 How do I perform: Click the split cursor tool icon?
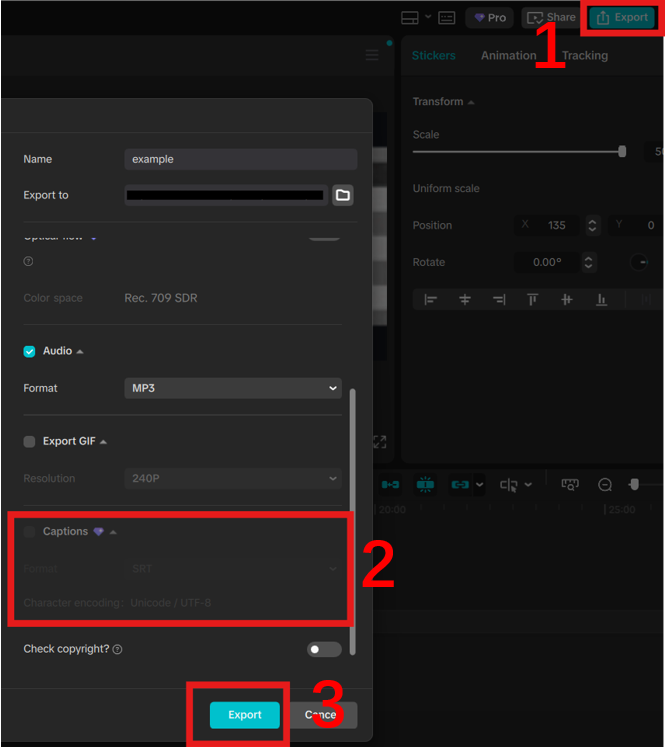coord(509,485)
